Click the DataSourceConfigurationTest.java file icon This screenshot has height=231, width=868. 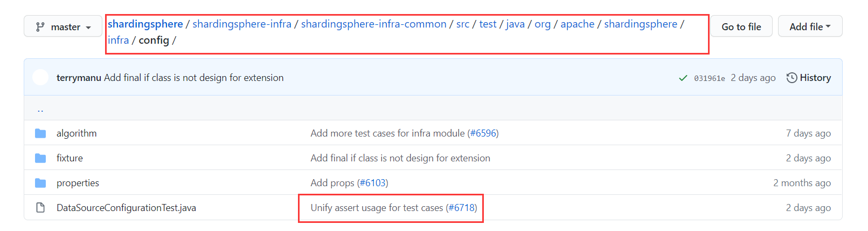(x=40, y=208)
